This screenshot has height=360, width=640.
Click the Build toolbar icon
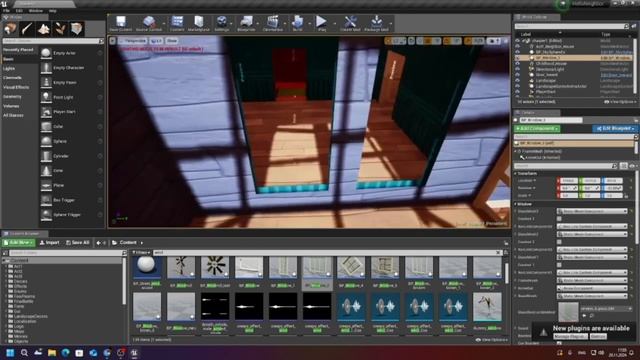coord(297,23)
